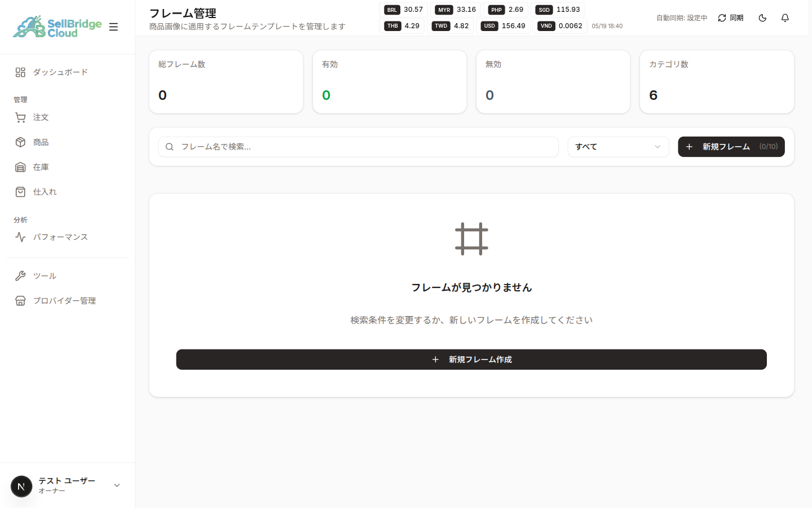Collapse sidebar with hamburger menu icon

click(x=113, y=27)
